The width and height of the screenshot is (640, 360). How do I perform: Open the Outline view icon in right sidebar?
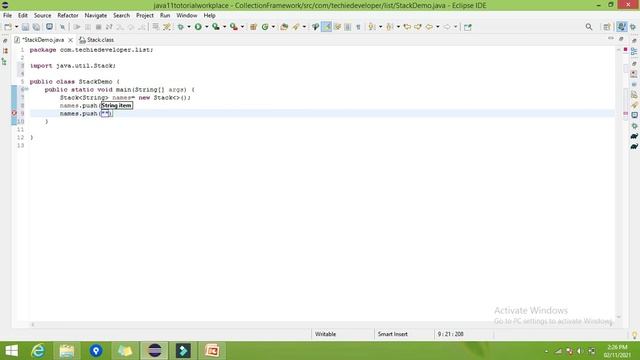[x=634, y=51]
